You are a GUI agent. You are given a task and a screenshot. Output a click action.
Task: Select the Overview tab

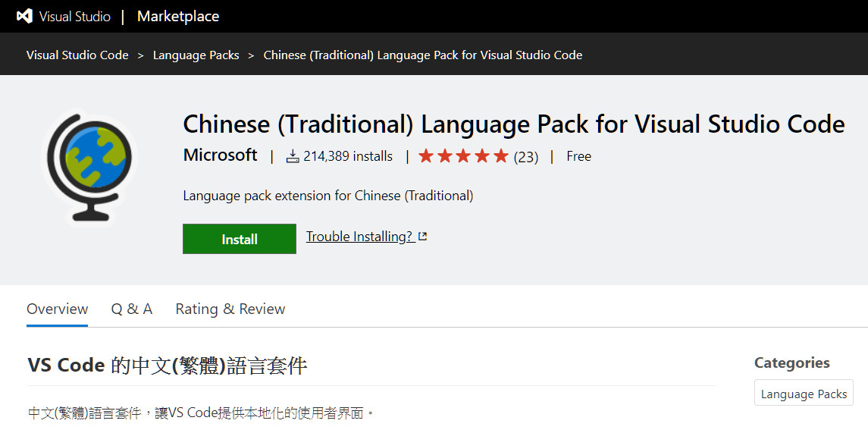coord(57,309)
